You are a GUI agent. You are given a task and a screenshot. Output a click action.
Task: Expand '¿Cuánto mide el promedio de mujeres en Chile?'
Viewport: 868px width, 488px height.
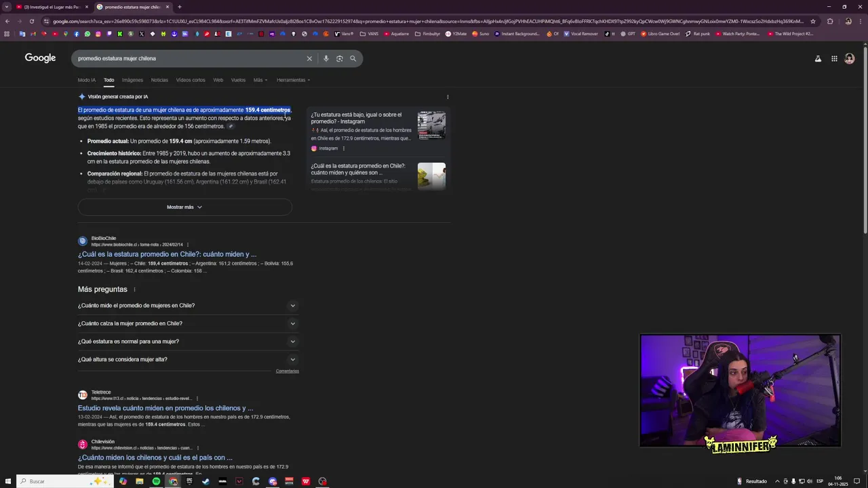[187, 306]
